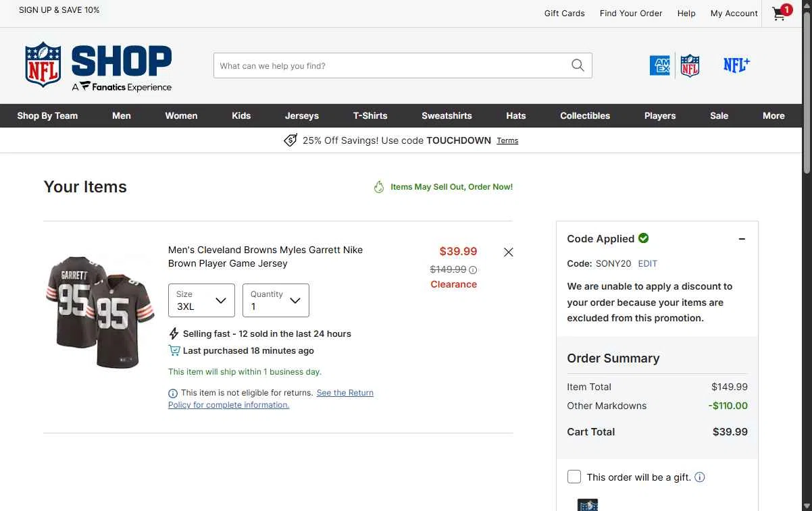Image resolution: width=812 pixels, height=511 pixels.
Task: Open the Jerseys menu
Action: pos(302,115)
